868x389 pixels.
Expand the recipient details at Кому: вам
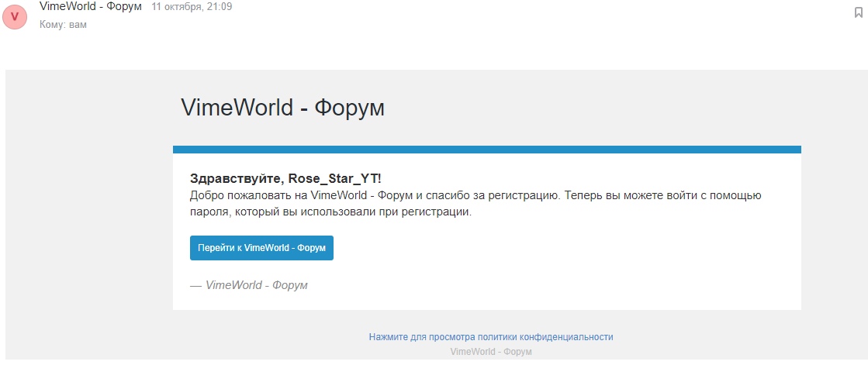pyautogui.click(x=63, y=25)
